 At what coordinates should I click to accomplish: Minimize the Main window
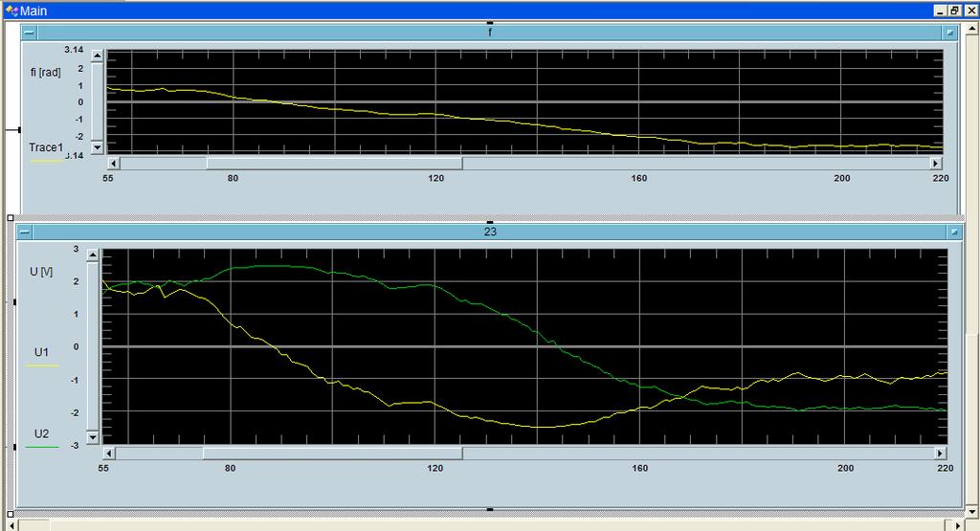tap(942, 11)
